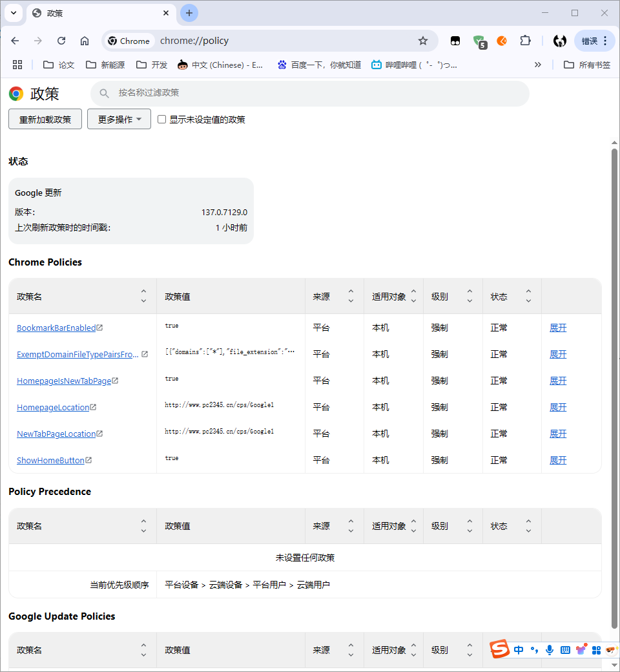Viewport: 620px width, 672px height.
Task: Bookmark this page with star icon
Action: point(423,41)
